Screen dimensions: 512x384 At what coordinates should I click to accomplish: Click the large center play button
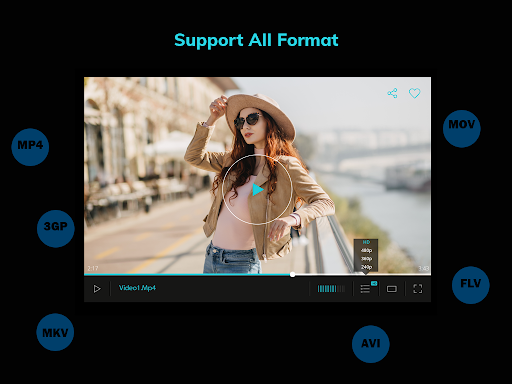(x=257, y=190)
